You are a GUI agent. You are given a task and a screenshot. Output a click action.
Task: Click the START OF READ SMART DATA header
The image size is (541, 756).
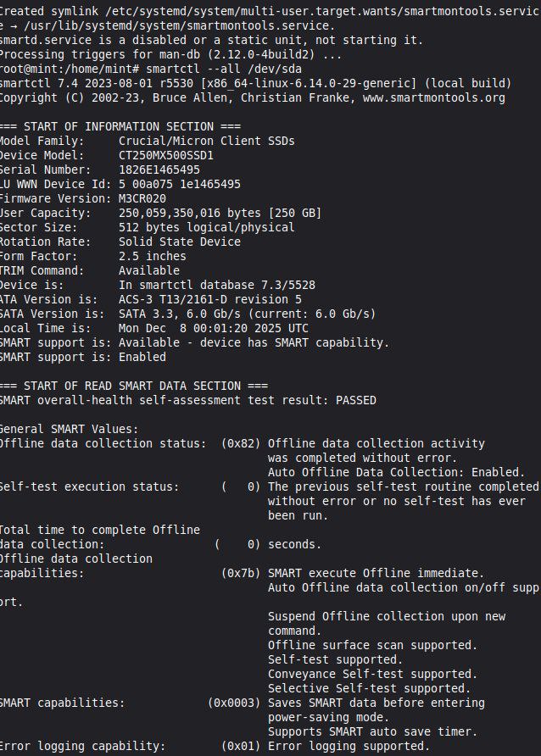(x=134, y=386)
